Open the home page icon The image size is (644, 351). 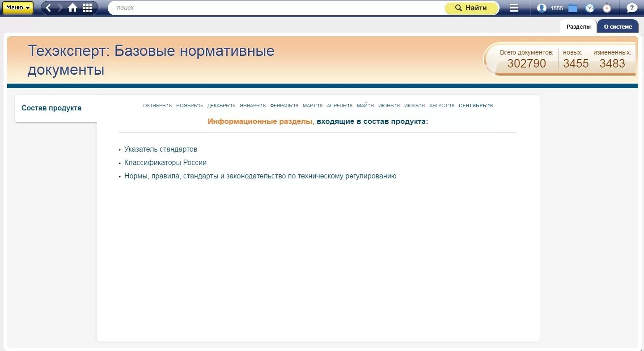[72, 8]
